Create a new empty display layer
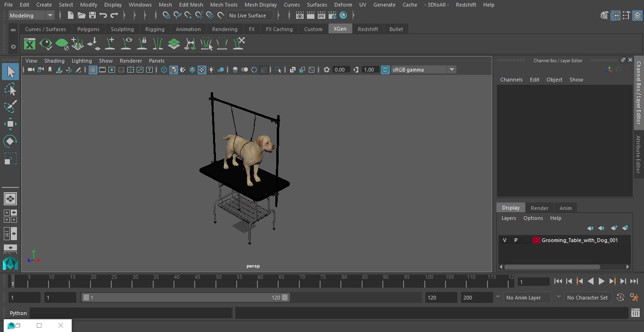The width and height of the screenshot is (644, 332). coord(614,228)
